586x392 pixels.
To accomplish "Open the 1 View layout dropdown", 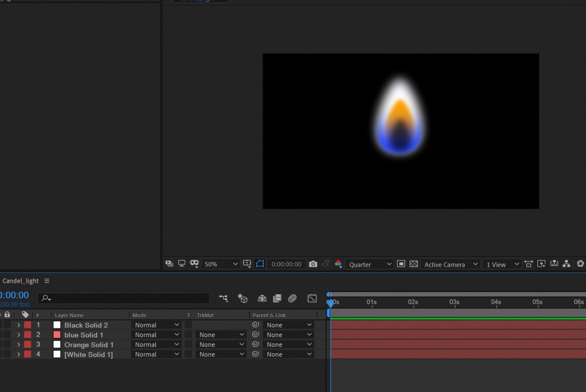I will click(502, 264).
